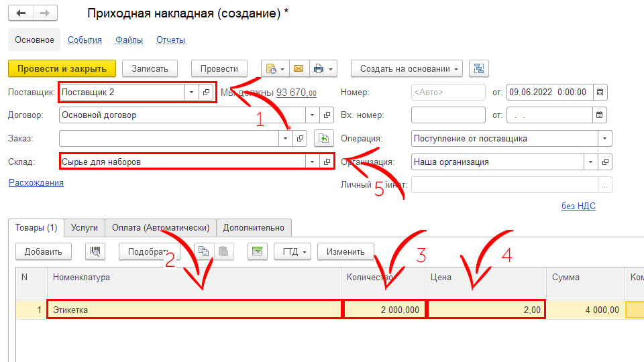Screen dimensions: 644x362
Task: Open the Расхождения link
Action: pos(36,182)
